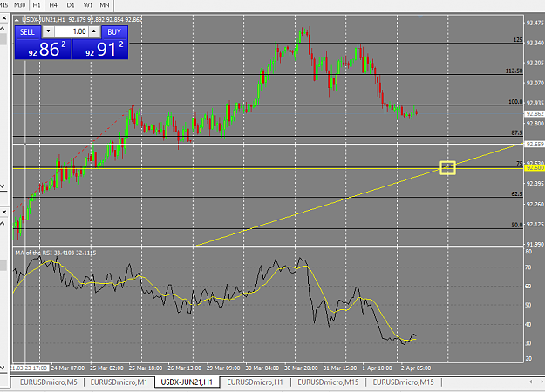Click the 100.0 Fibonacci level label

pyautogui.click(x=515, y=102)
